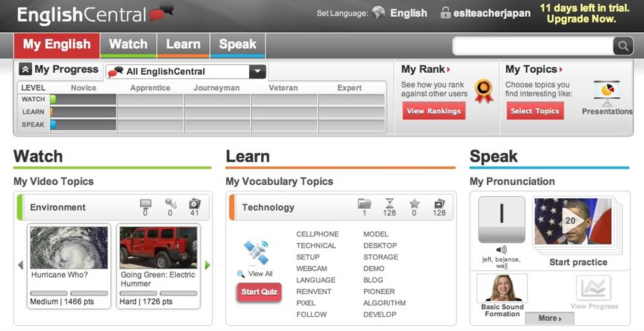Click the cards icon in the Technology header

point(439,203)
